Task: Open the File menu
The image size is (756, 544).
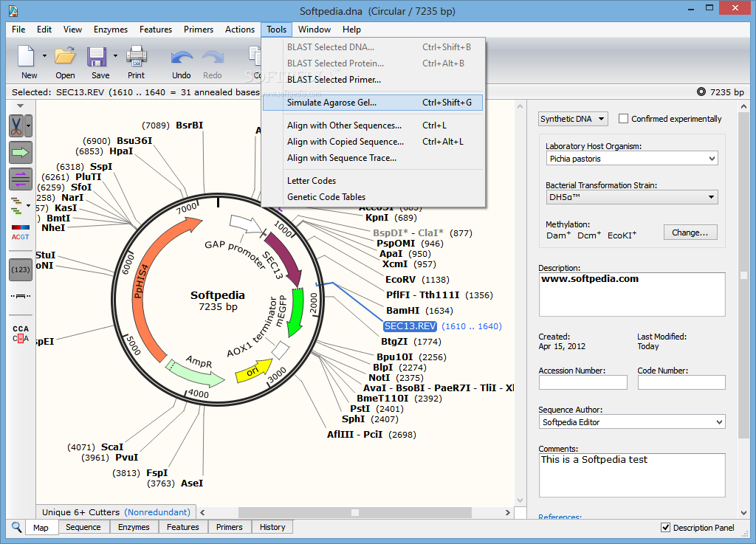Action: point(18,30)
